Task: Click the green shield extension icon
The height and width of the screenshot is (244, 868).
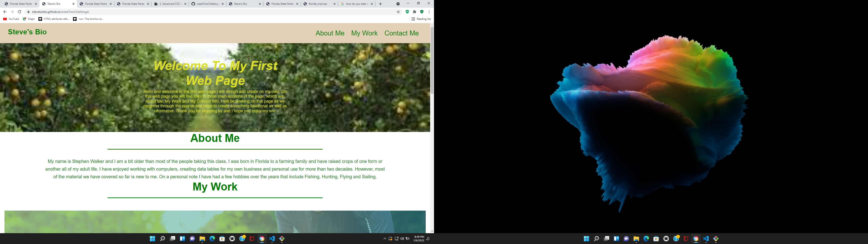Action: 422,12
